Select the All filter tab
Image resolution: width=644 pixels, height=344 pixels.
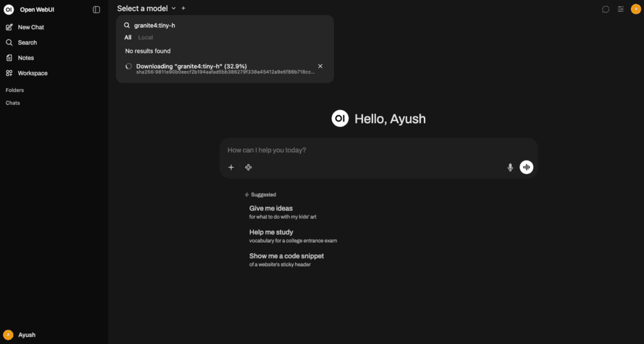(x=128, y=38)
